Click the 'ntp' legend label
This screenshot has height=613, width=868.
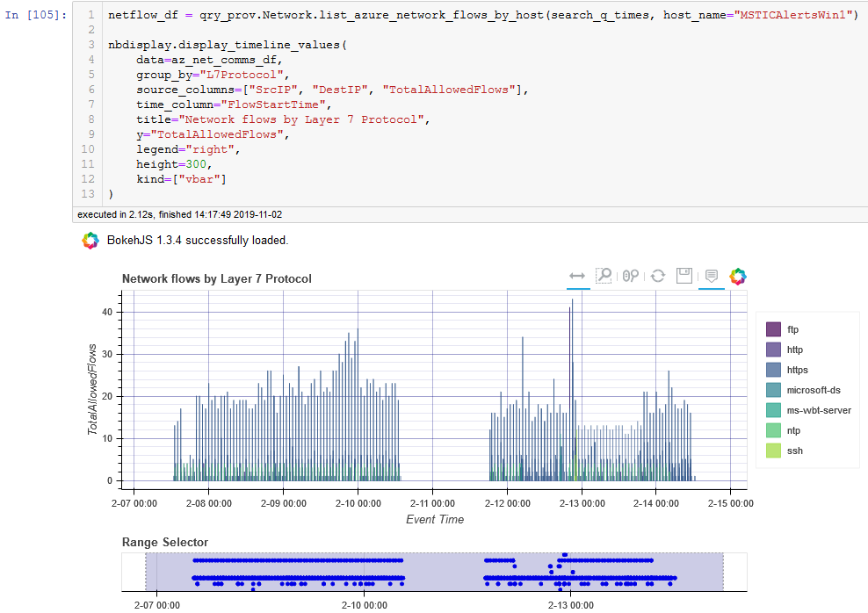tap(793, 430)
